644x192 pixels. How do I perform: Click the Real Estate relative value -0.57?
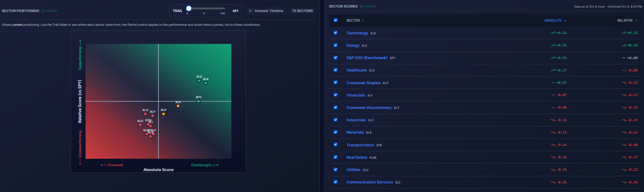(632, 157)
